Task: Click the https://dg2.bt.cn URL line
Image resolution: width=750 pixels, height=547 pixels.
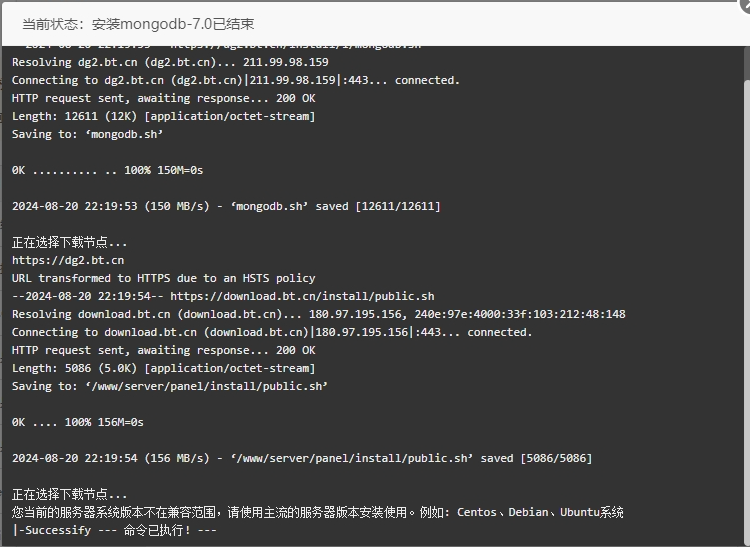Action: pyautogui.click(x=68, y=260)
